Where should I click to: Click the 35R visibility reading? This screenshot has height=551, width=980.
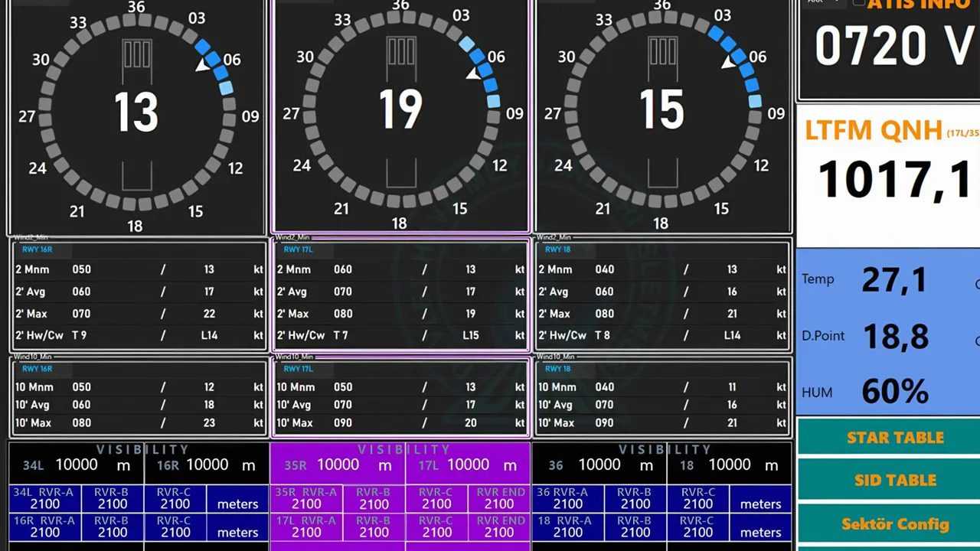(x=338, y=465)
